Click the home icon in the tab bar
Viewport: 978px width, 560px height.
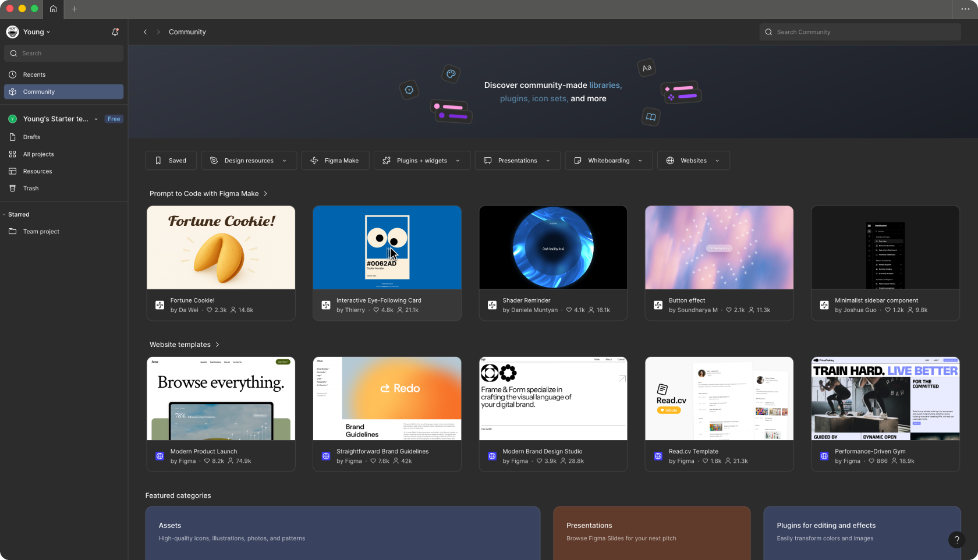tap(53, 9)
